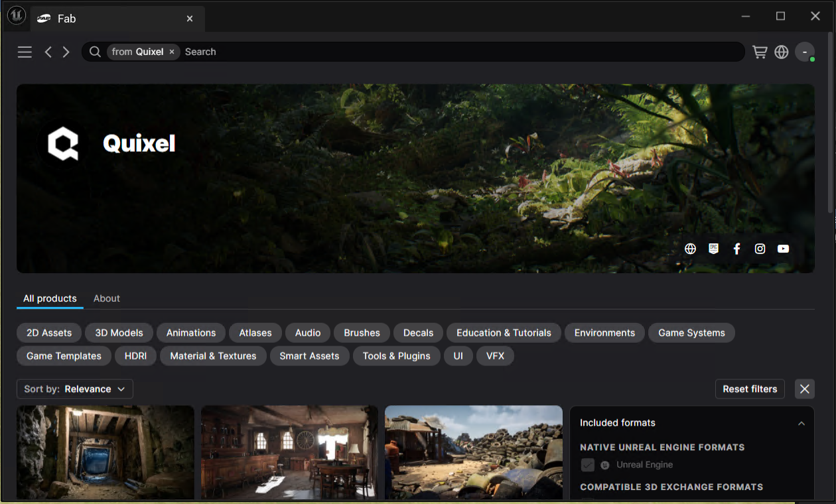The height and width of the screenshot is (504, 836).
Task: Maximize the Fab window
Action: point(781,16)
